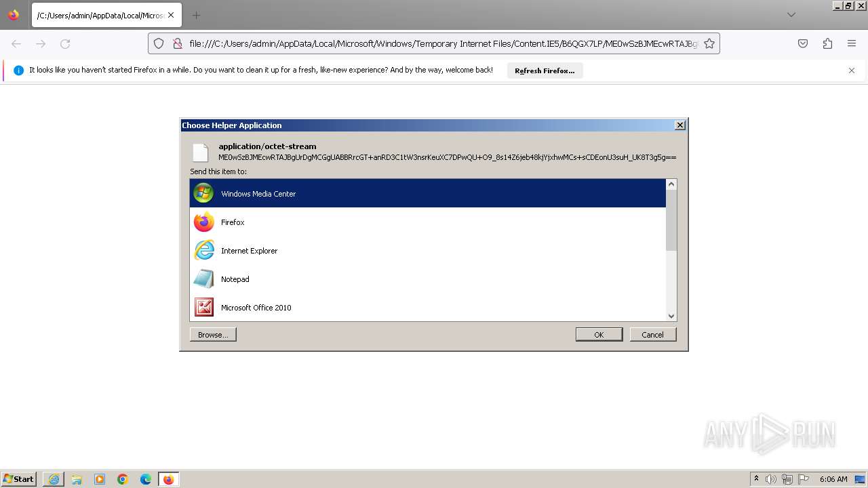
Task: List all tabs dropdown arrow
Action: click(x=791, y=15)
